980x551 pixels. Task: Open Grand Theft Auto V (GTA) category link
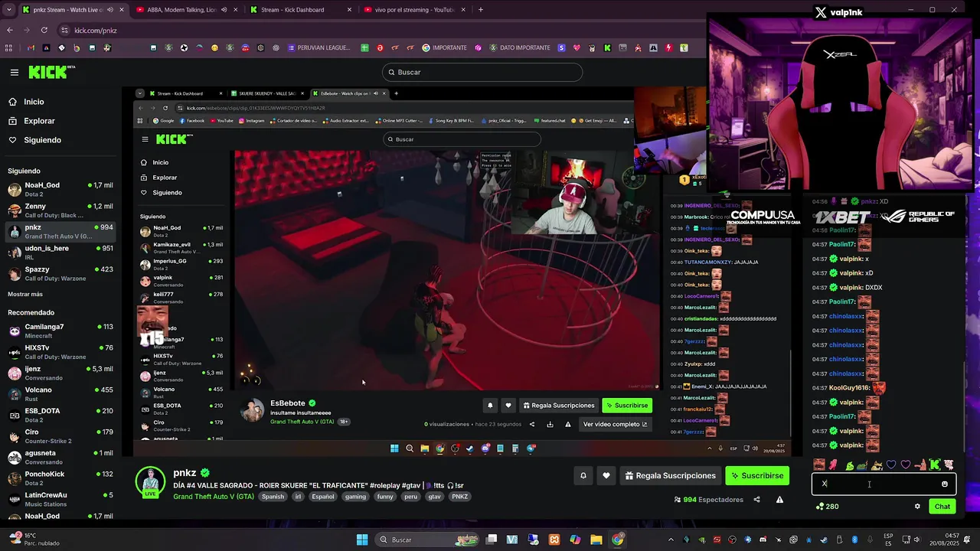click(x=214, y=497)
